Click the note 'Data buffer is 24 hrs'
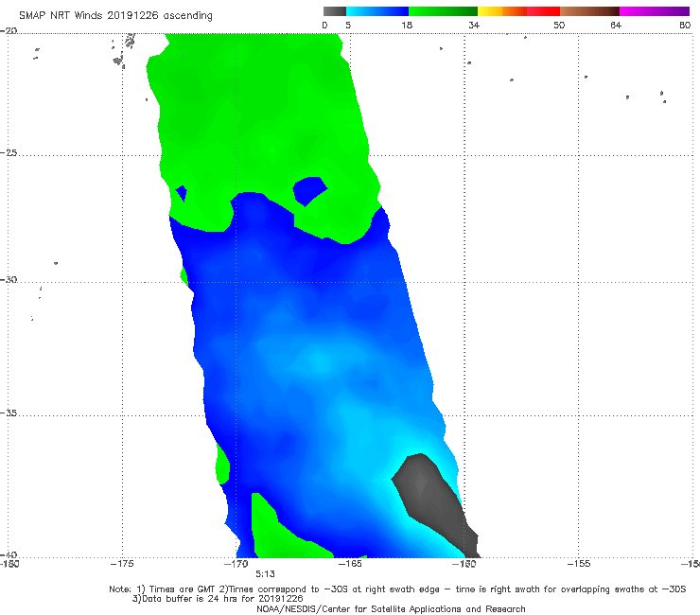The image size is (700, 615). click(218, 599)
